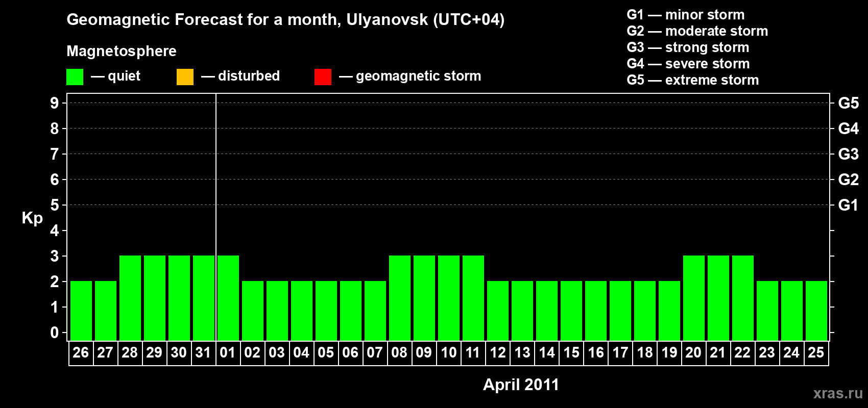
Task: Click the xras.ru source text
Action: coord(838,393)
